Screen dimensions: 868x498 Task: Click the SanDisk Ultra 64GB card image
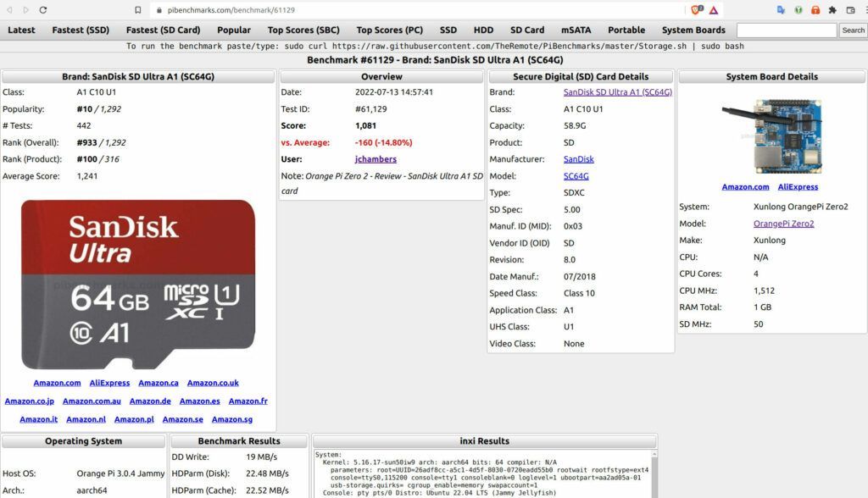[138, 285]
